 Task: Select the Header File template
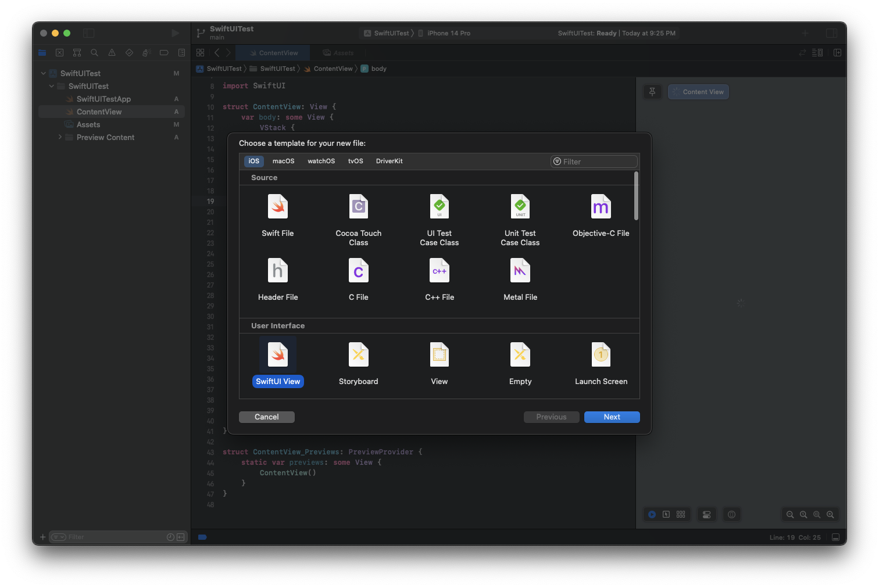pyautogui.click(x=278, y=279)
